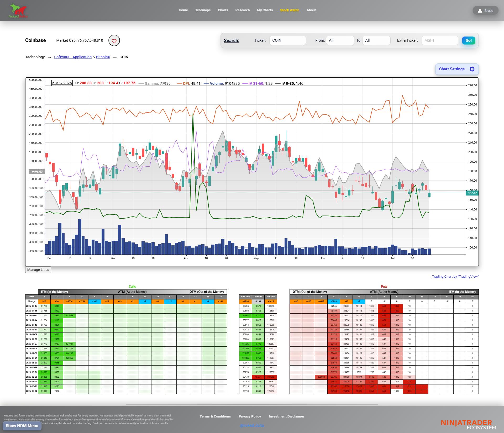The height and width of the screenshot is (433, 504).
Task: Click the Change row label in Calls table
Action: point(31,302)
